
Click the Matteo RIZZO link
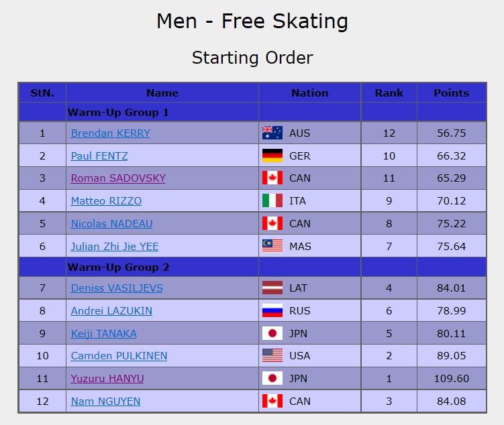point(106,201)
